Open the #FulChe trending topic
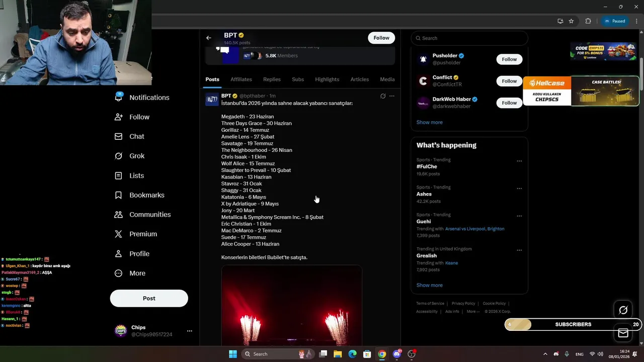The width and height of the screenshot is (644, 362). point(426,166)
